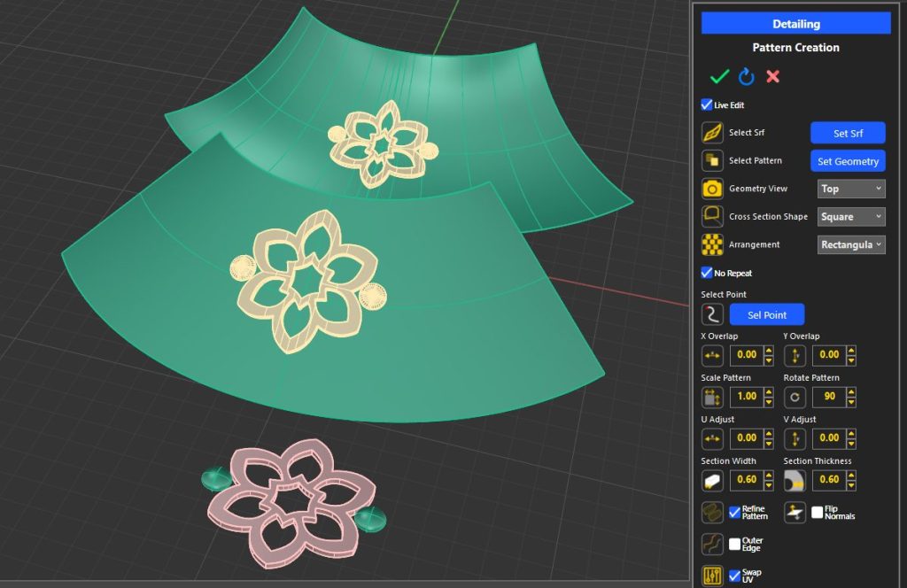
Task: Open the Geometry View dropdown
Action: point(851,189)
